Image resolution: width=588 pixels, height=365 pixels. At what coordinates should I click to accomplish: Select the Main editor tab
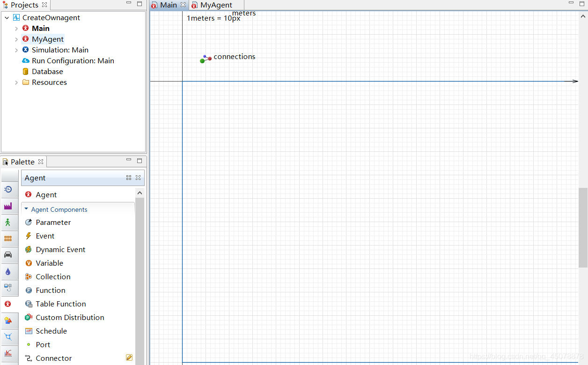point(168,5)
